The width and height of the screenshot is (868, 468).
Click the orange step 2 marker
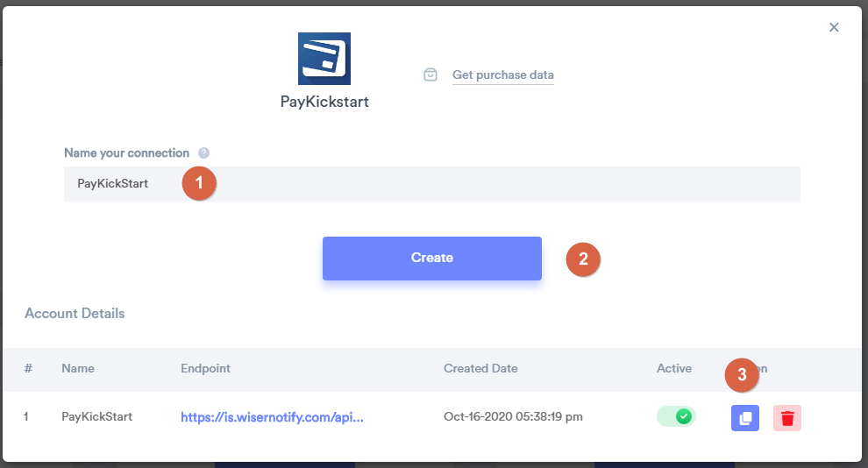(x=583, y=259)
